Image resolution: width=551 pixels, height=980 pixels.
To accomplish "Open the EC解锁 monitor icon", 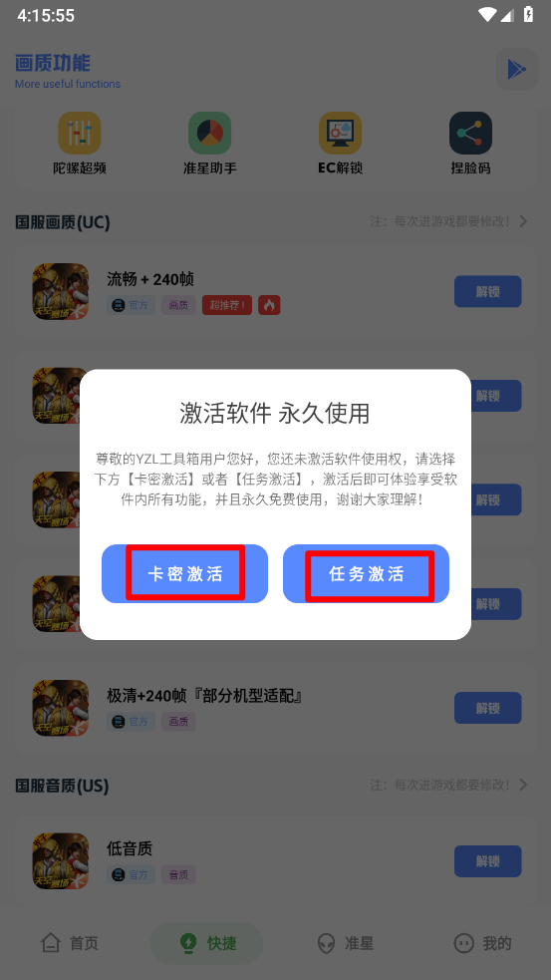I will [x=341, y=134].
